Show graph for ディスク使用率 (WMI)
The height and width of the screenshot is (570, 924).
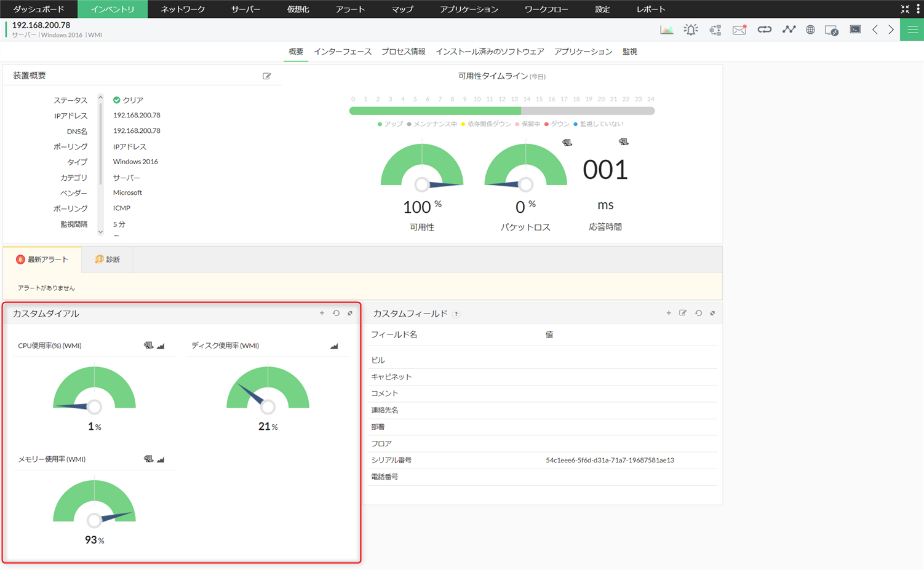coord(334,346)
